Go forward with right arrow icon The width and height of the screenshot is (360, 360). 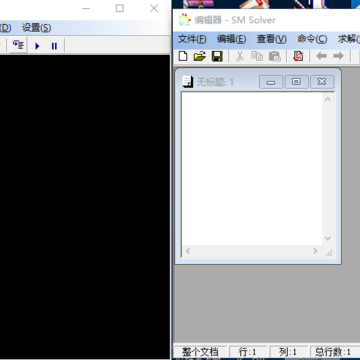(x=338, y=56)
